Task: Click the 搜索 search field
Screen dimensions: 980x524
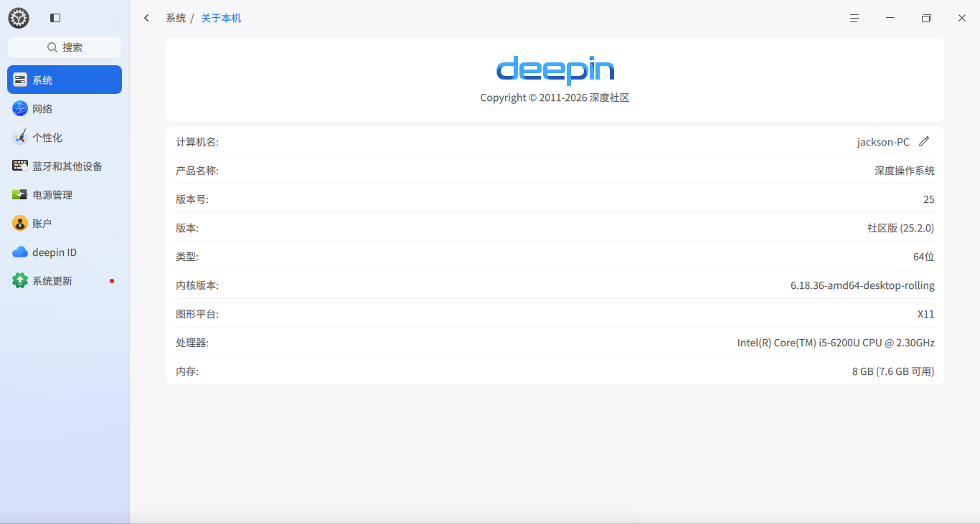Action: click(65, 47)
